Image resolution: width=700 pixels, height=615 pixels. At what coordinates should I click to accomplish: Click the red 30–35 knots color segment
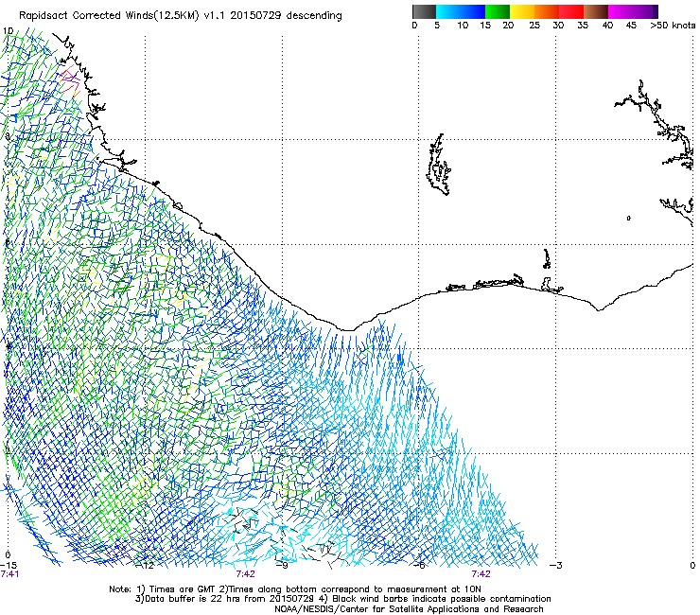coord(571,11)
